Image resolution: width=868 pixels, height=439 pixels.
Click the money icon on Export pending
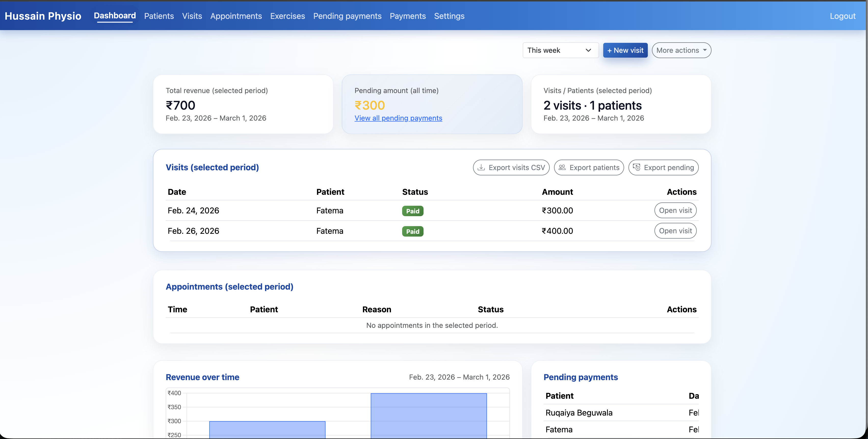point(637,167)
